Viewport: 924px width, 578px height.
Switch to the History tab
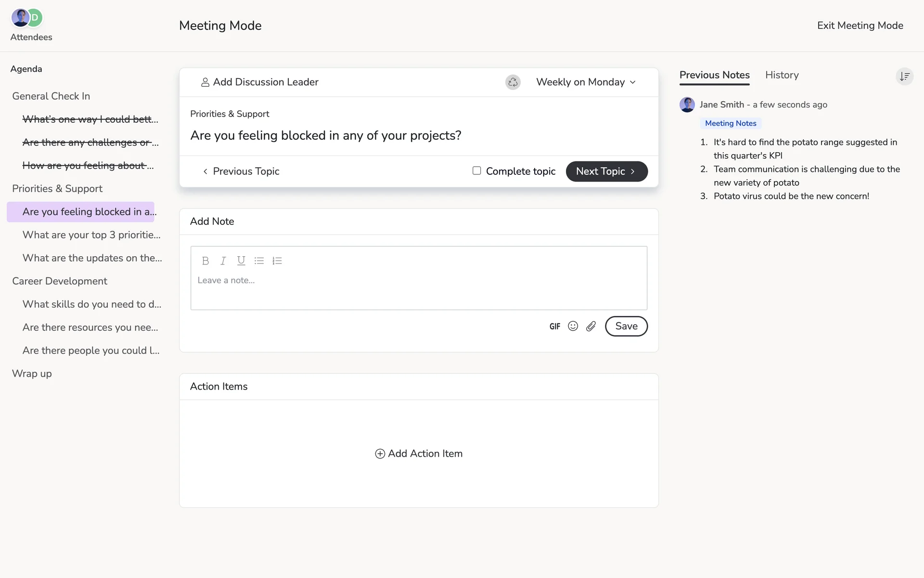[x=782, y=75]
